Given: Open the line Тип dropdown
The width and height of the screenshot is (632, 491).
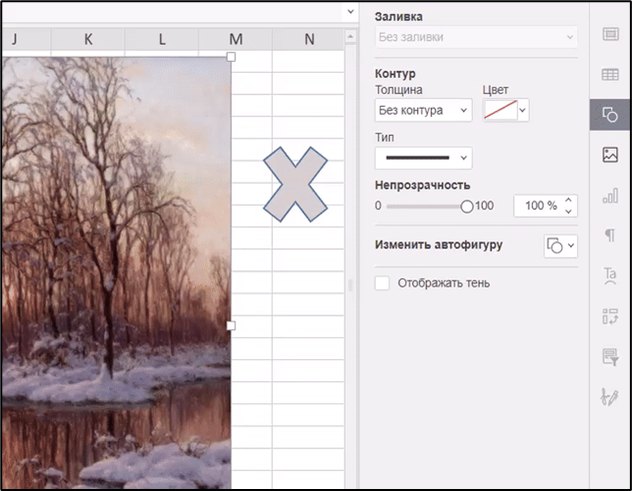Looking at the screenshot, I should pos(423,158).
